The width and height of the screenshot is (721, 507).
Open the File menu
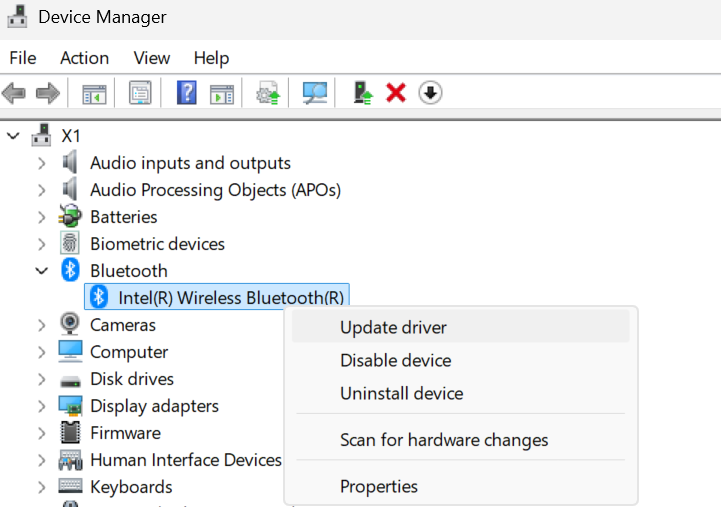coord(23,58)
